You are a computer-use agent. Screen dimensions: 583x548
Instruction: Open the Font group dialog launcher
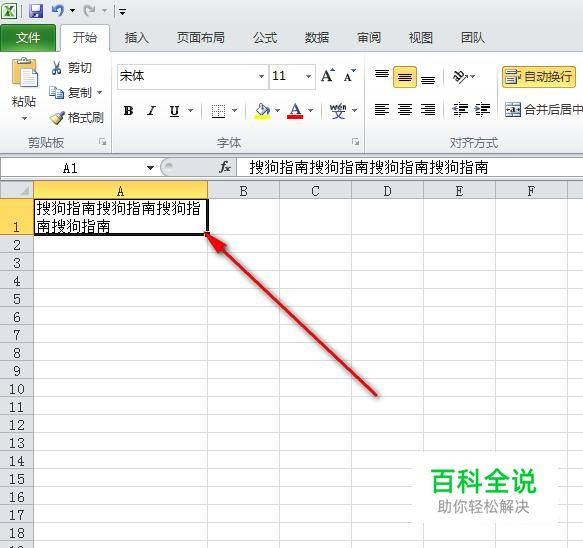(355, 142)
